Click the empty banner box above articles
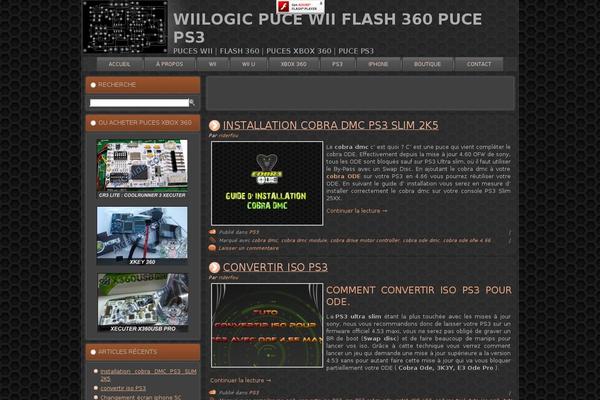Screen dimensions: 600x400 360,93
